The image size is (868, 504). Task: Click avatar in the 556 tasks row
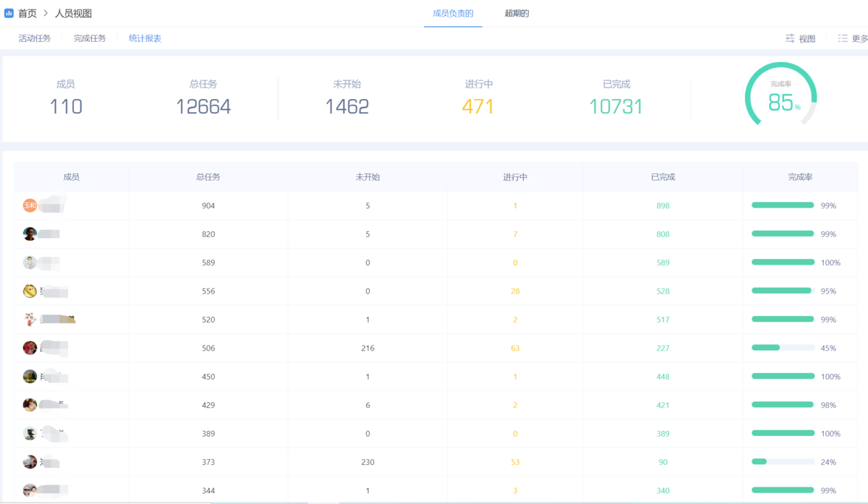click(x=30, y=291)
